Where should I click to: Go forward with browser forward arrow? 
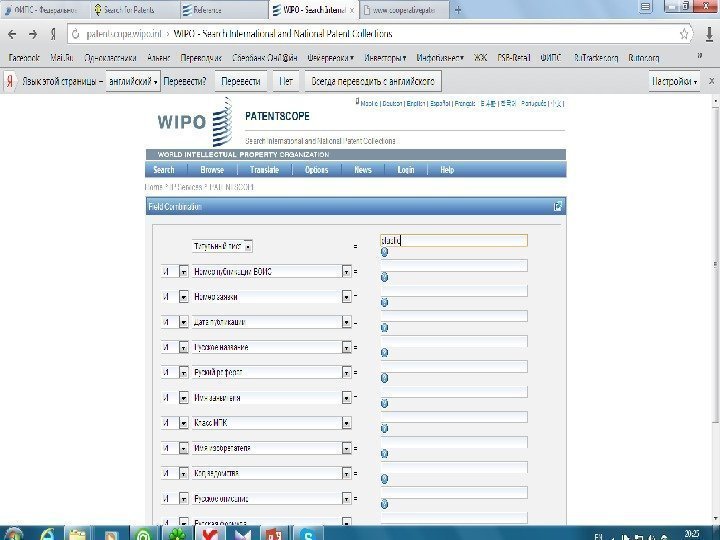[x=33, y=34]
